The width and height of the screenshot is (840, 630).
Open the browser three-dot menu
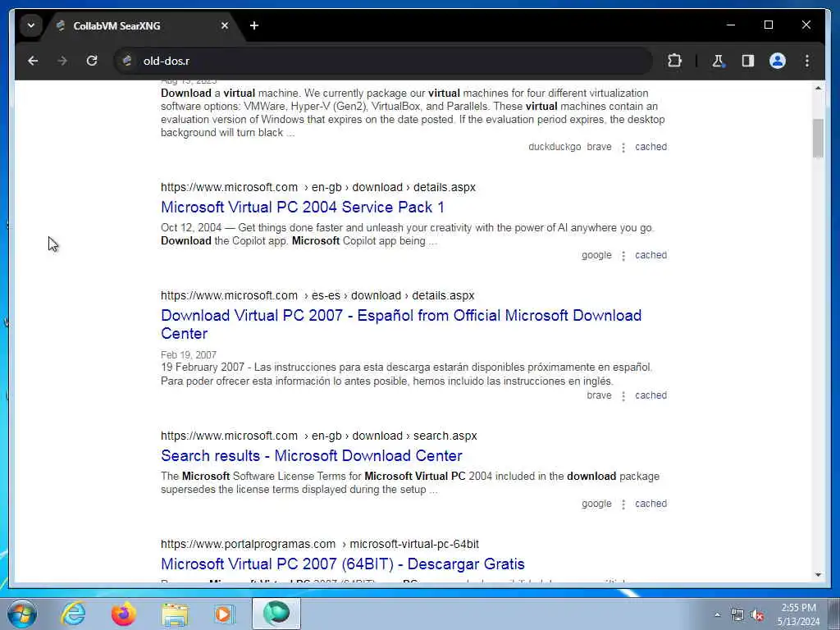tap(807, 61)
